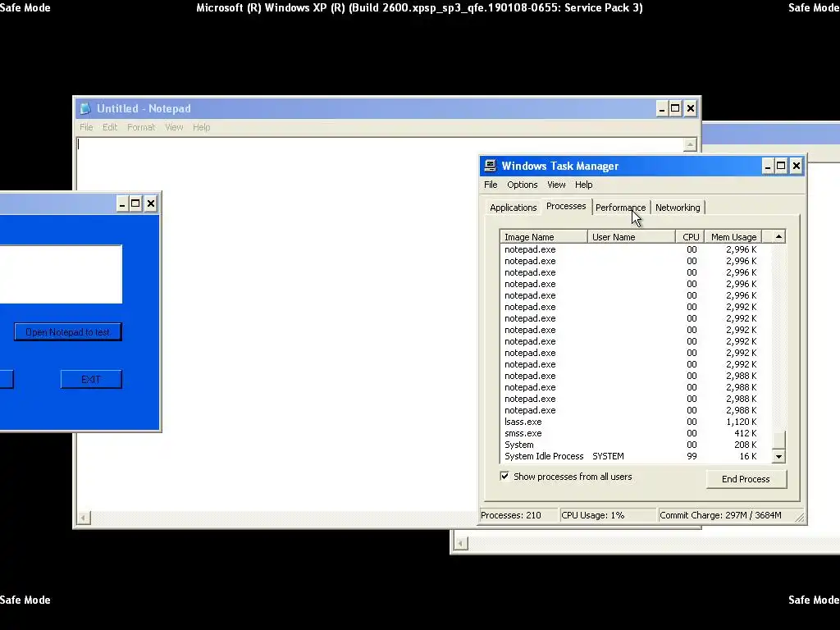
Task: Click the Task Manager title bar icon
Action: pyautogui.click(x=491, y=166)
